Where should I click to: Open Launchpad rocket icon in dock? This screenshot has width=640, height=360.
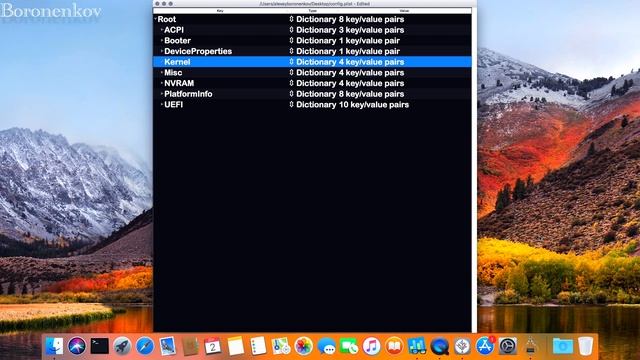[122, 346]
